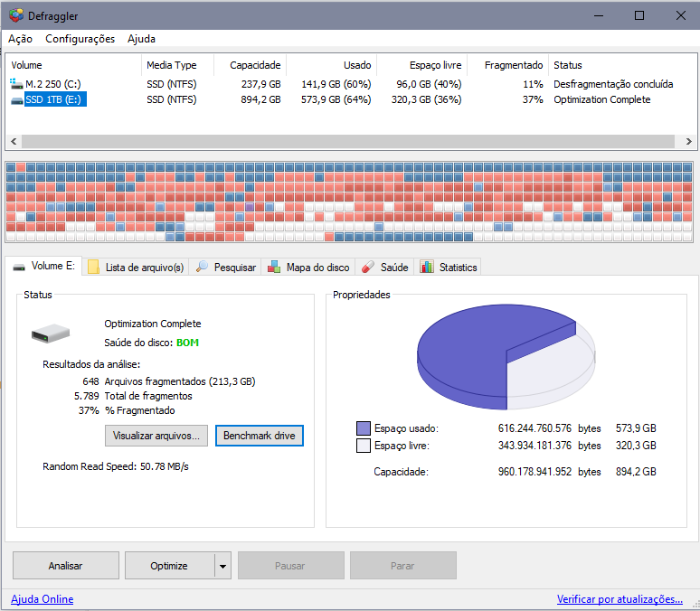The image size is (700, 611).
Task: Click the resize grip at window corner
Action: click(695, 605)
